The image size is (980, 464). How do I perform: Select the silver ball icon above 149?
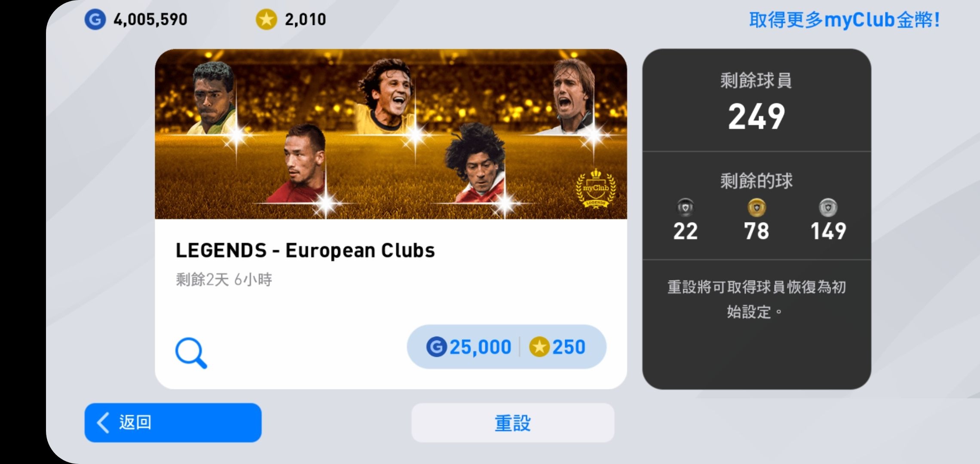828,208
